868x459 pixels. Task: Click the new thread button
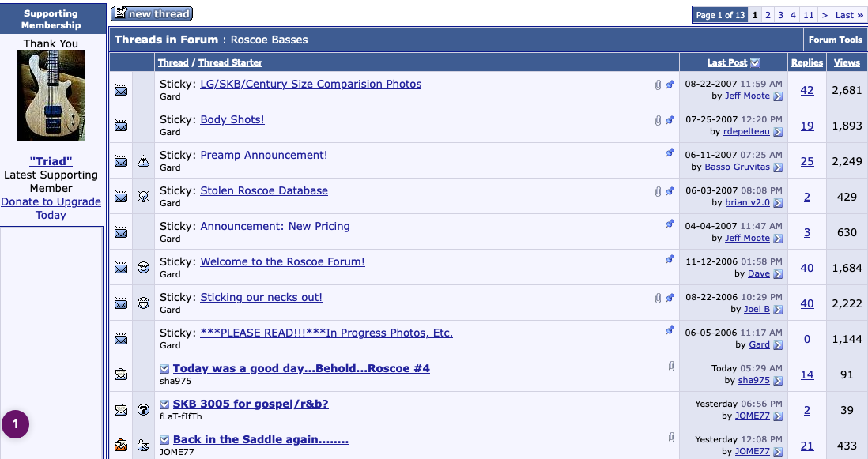(x=152, y=13)
